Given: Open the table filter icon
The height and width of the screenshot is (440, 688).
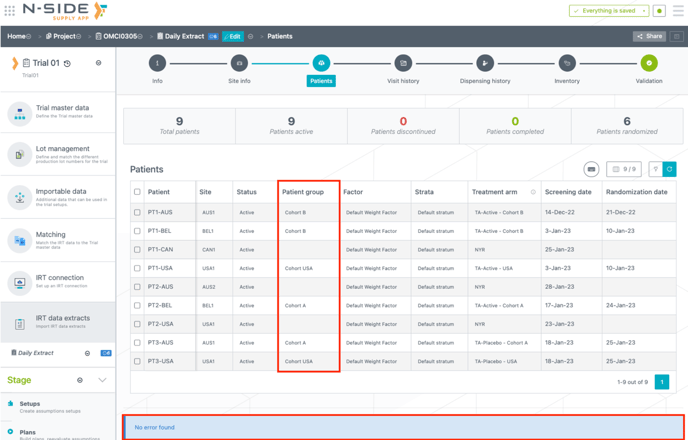Looking at the screenshot, I should (656, 170).
